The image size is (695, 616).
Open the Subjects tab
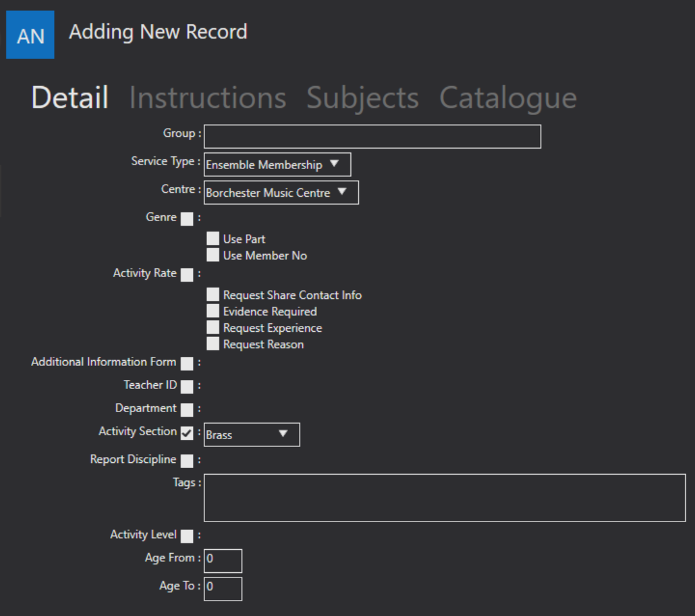[363, 98]
